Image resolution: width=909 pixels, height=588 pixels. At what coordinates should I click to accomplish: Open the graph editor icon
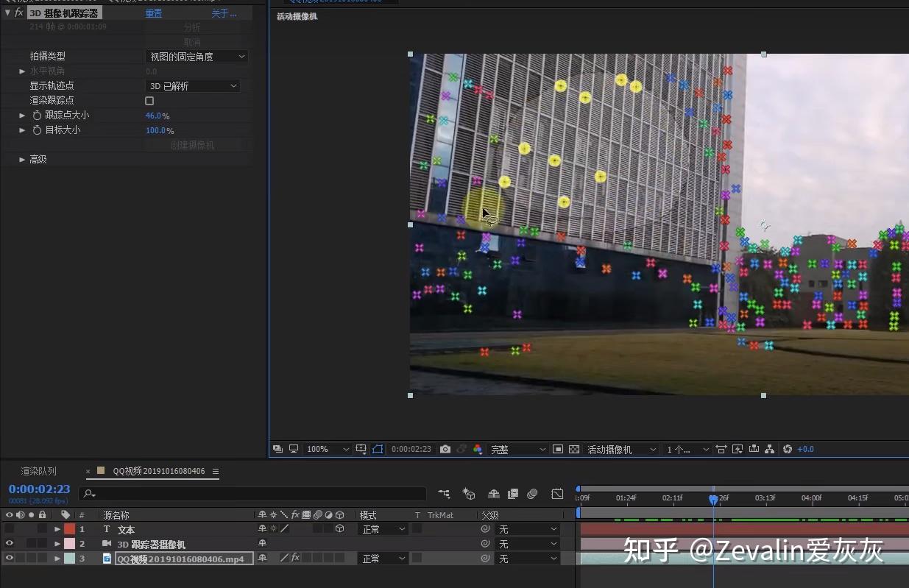tap(557, 494)
